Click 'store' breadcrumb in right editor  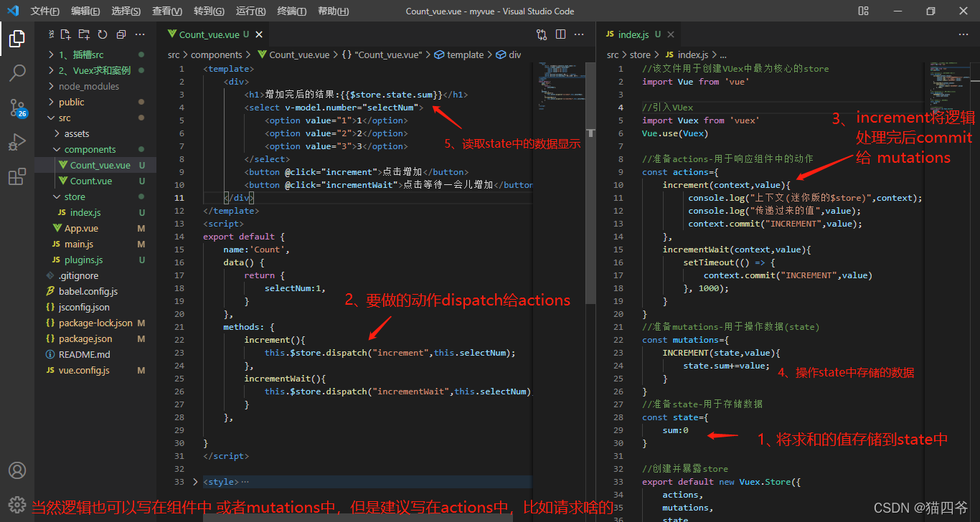pyautogui.click(x=641, y=54)
